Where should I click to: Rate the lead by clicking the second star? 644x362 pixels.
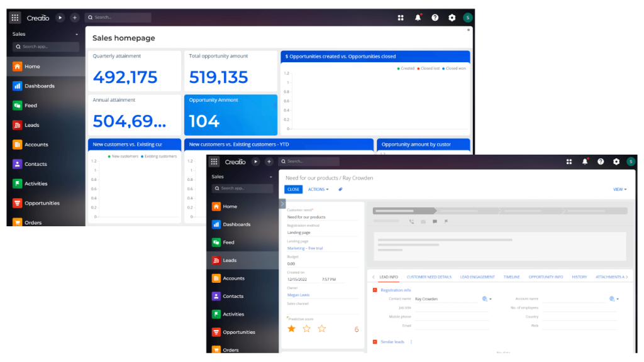(306, 328)
